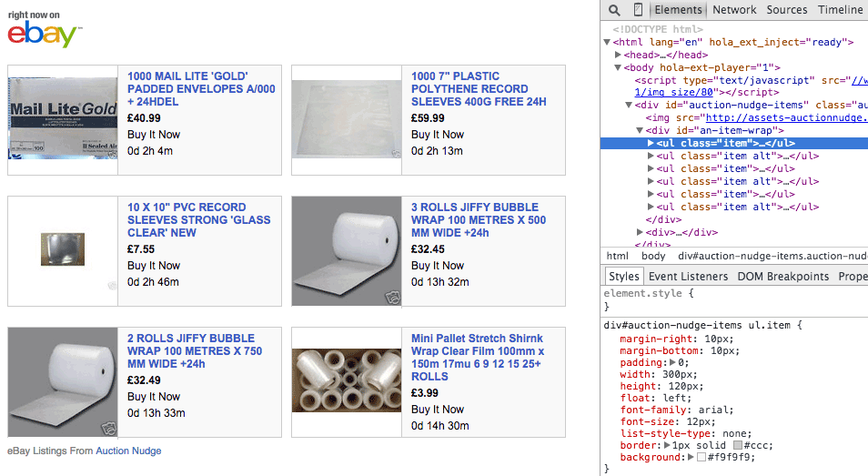Open the 1000 7" plastic polythene record sleeves listing
Viewport: 868px width, 476px height.
(479, 88)
